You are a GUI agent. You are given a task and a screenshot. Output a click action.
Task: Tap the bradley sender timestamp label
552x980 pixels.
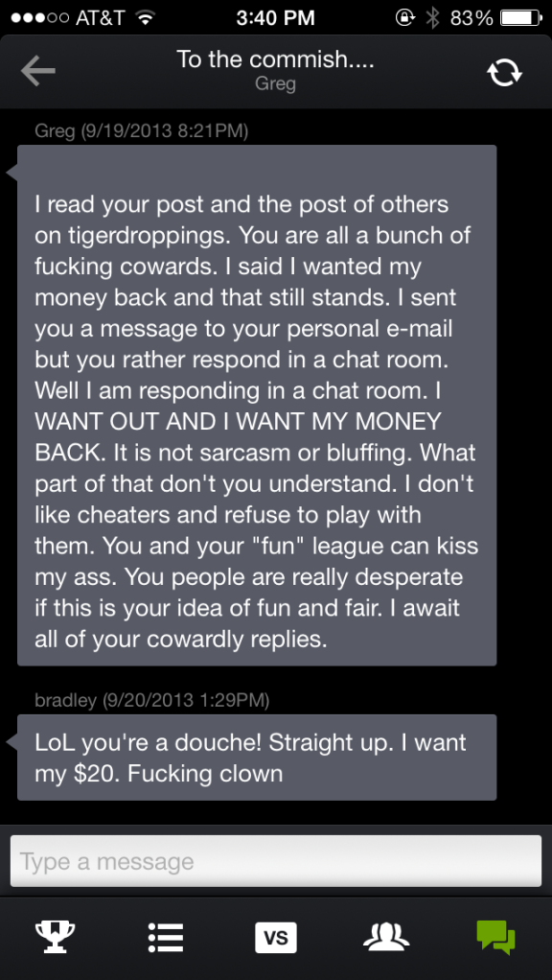coord(151,699)
